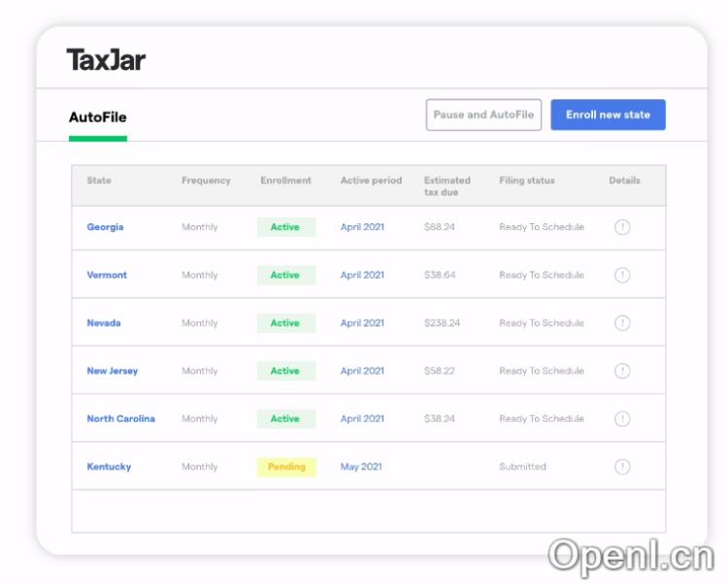
Task: Open details icon for New Jersey row
Action: (x=622, y=371)
